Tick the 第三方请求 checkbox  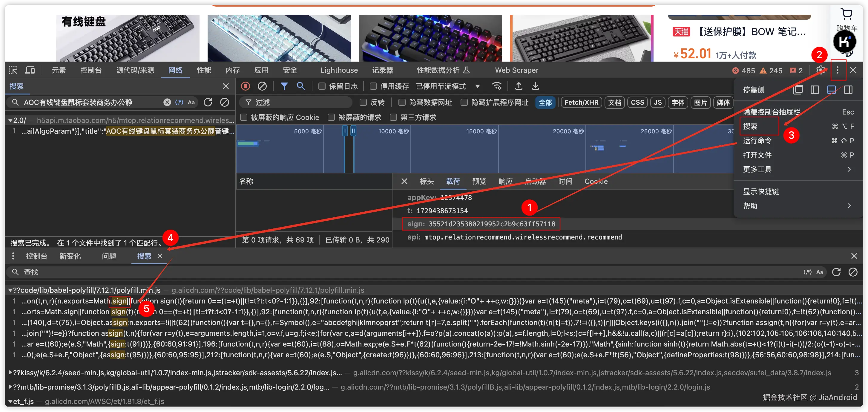[393, 117]
